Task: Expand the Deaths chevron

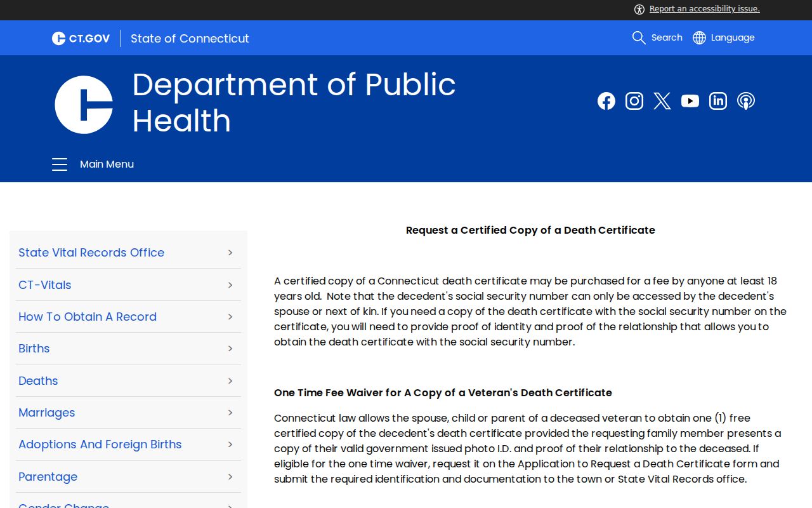Action: tap(230, 381)
